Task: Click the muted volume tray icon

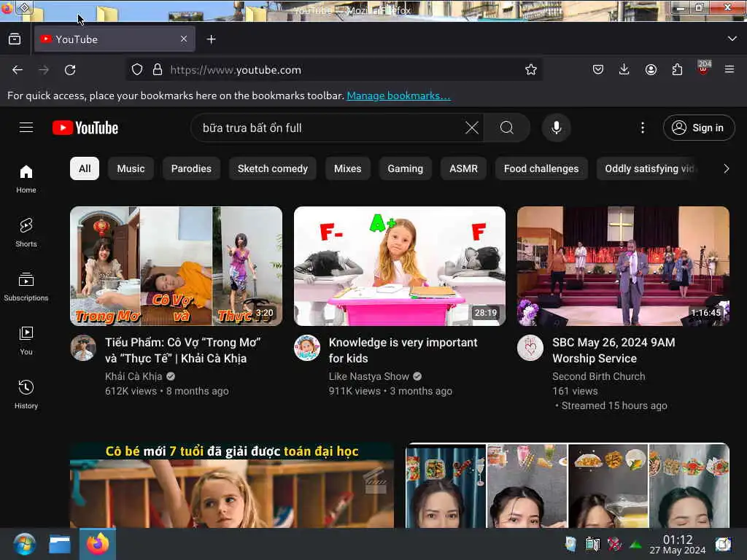Action: tap(614, 544)
